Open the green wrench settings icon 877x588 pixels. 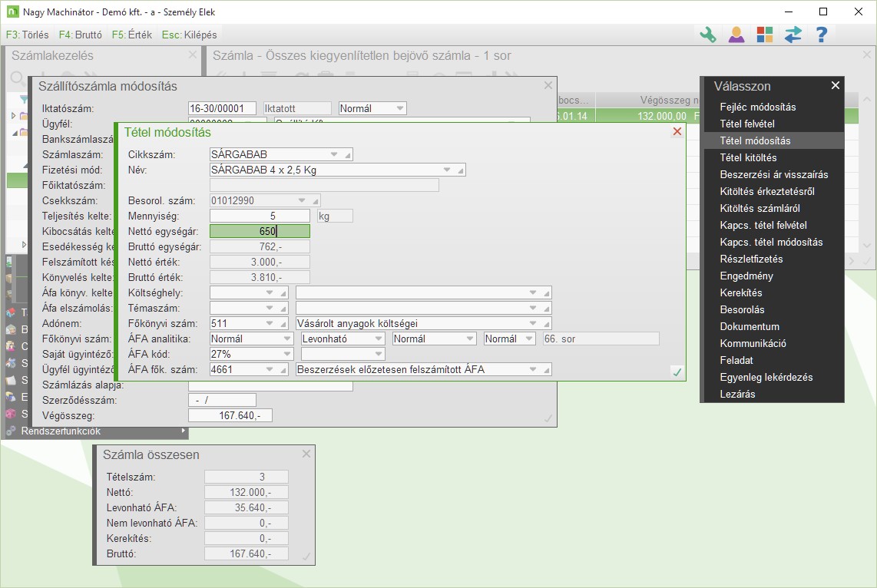[707, 35]
